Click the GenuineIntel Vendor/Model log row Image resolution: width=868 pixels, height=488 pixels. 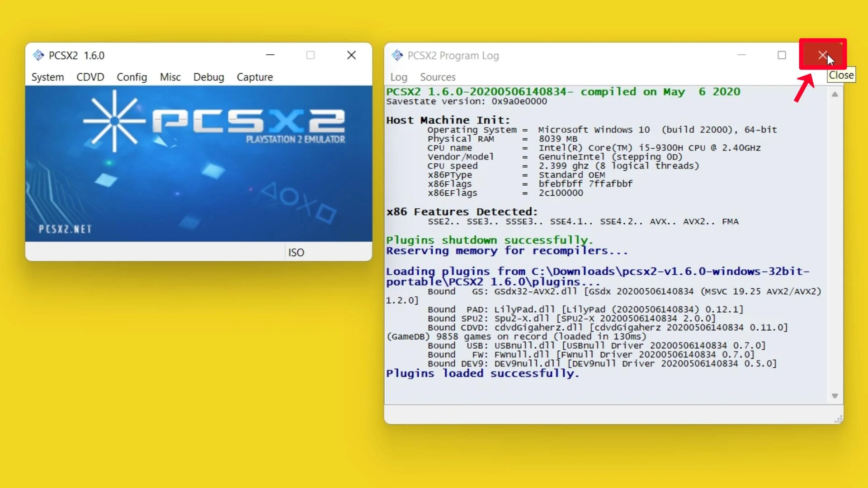click(x=555, y=157)
